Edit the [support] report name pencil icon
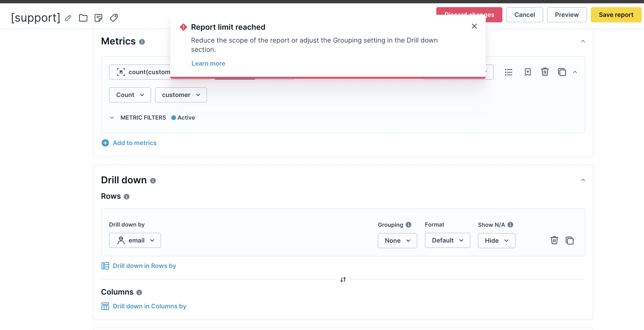644x330 pixels. pyautogui.click(x=68, y=18)
